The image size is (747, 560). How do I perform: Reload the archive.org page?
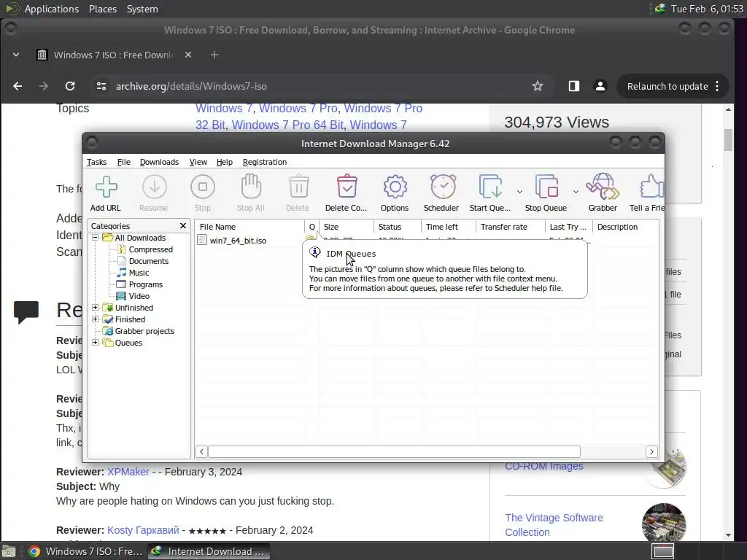tap(70, 86)
